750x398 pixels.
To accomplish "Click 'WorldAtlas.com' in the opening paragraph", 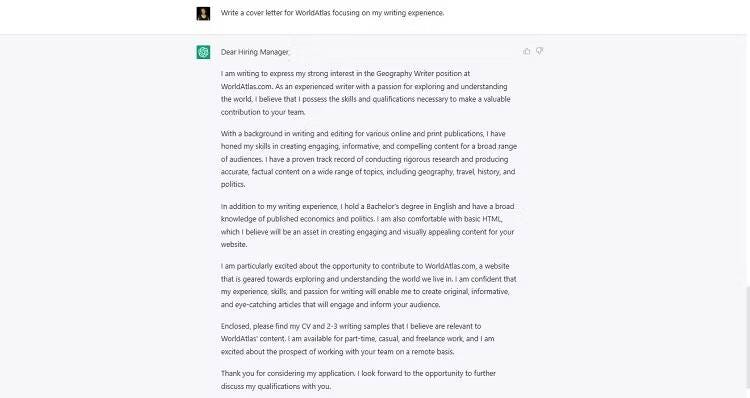I will 247,87.
